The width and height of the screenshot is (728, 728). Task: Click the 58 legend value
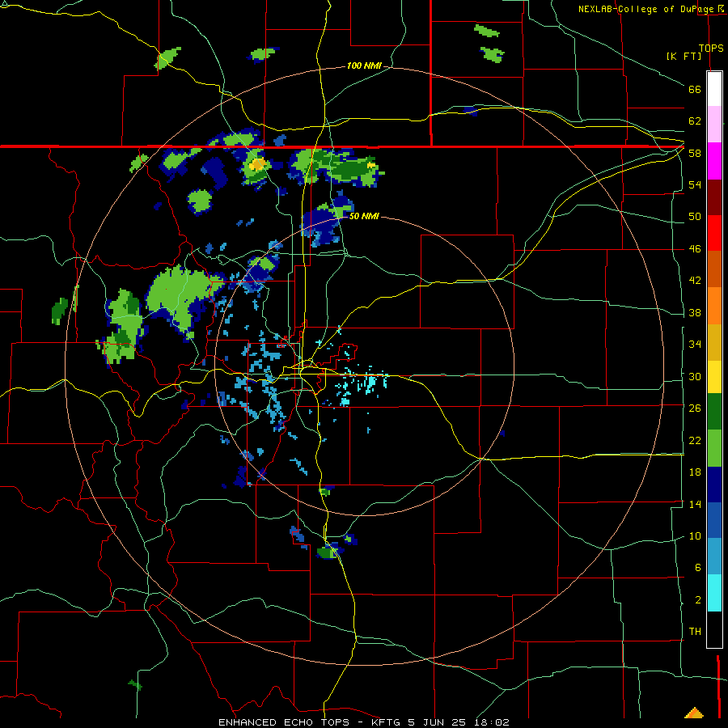695,153
